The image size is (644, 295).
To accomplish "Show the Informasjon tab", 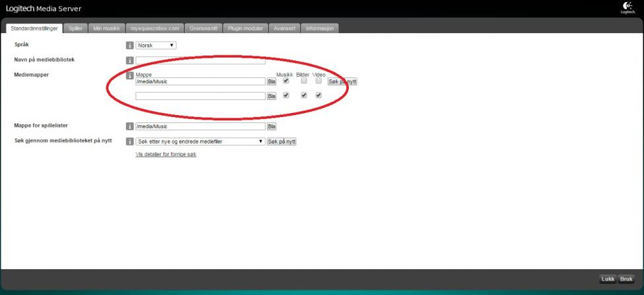I will pos(320,28).
